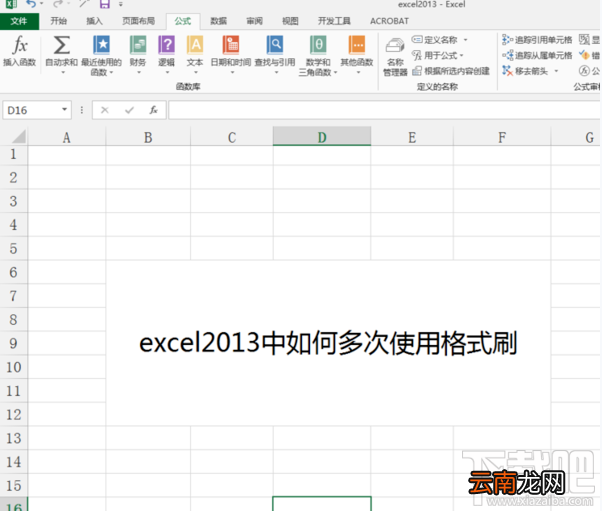Image resolution: width=602 pixels, height=511 pixels.
Task: Select row 5 header
Action: 14,248
